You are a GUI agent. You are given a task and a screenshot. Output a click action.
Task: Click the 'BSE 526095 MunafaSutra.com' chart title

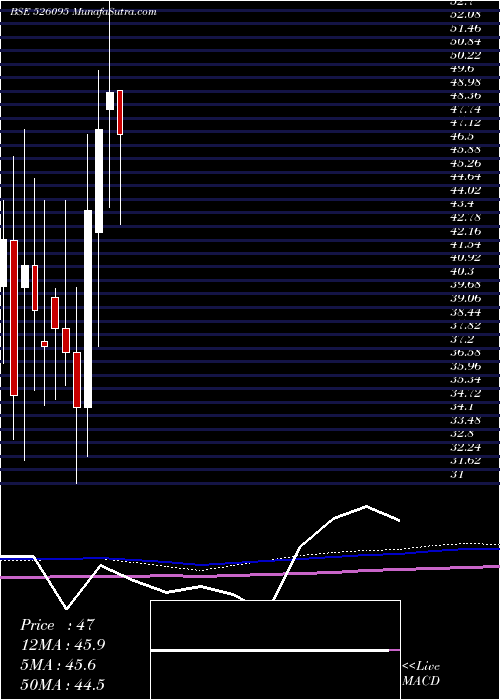coord(83,12)
